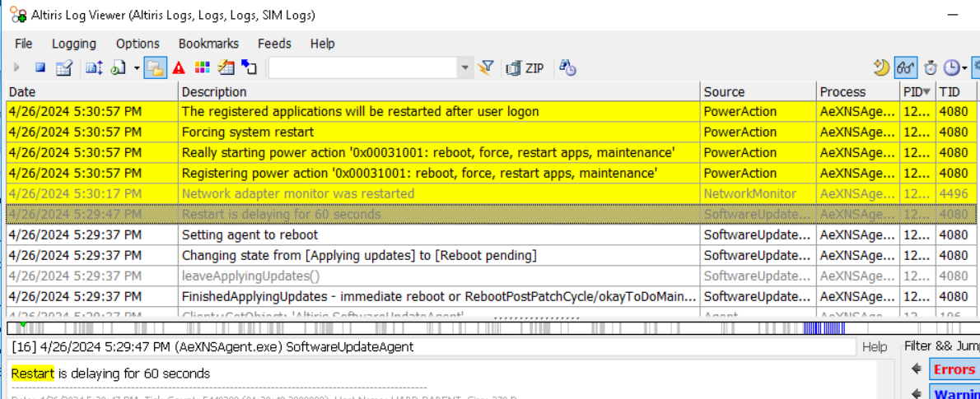Open the Feeds menu
This screenshot has width=980, height=399.
click(274, 44)
